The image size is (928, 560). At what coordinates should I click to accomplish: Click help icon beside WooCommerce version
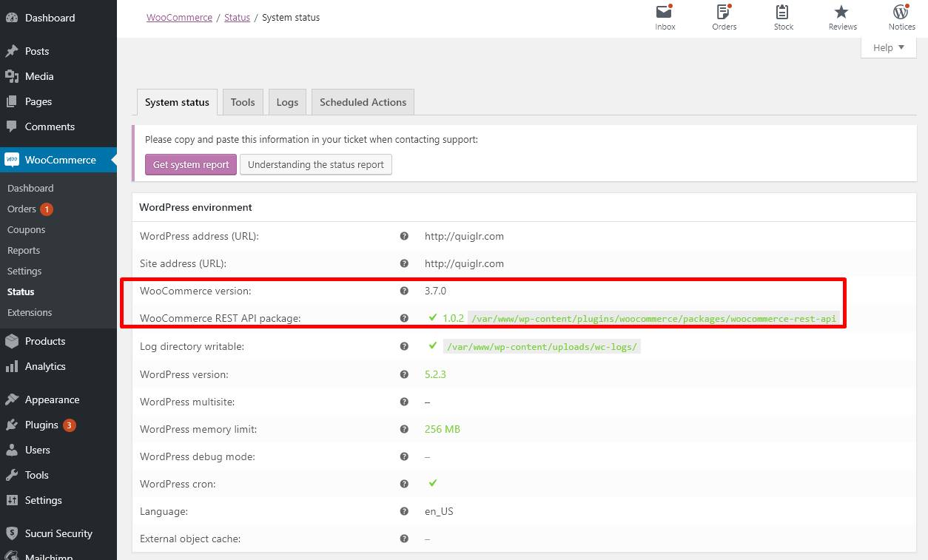tap(404, 291)
